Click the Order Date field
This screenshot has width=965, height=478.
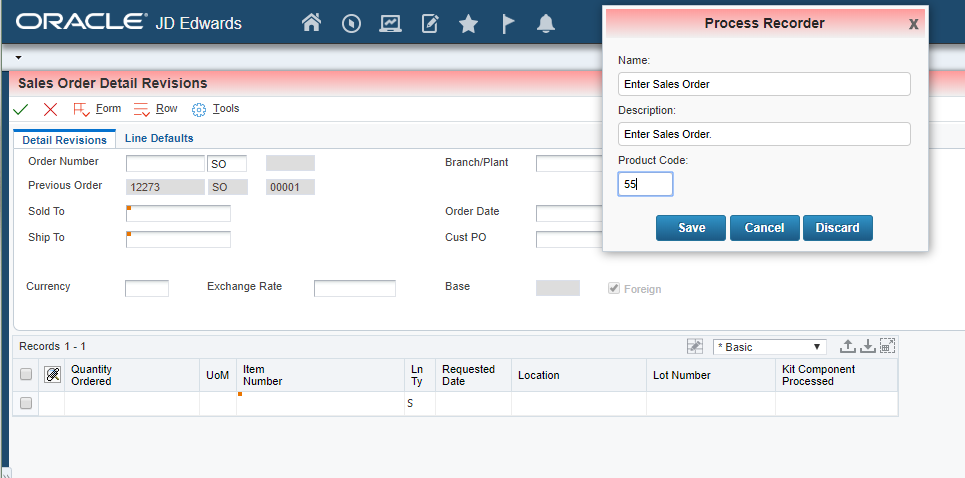569,213
